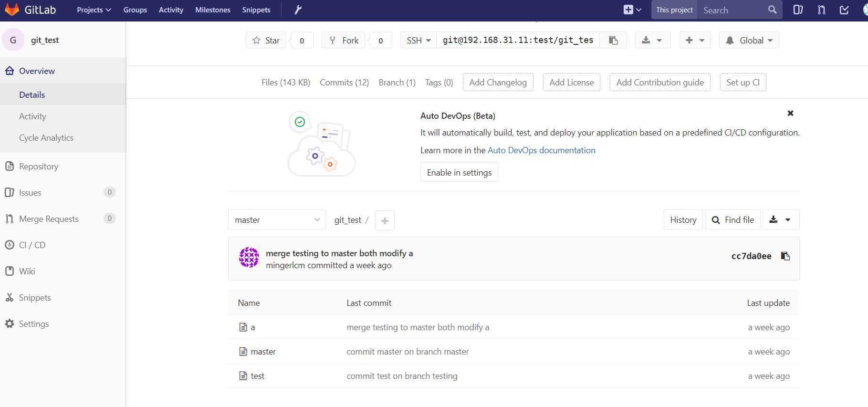Click Set up CI button
Viewport: 868px width, 407px height.
tap(743, 82)
